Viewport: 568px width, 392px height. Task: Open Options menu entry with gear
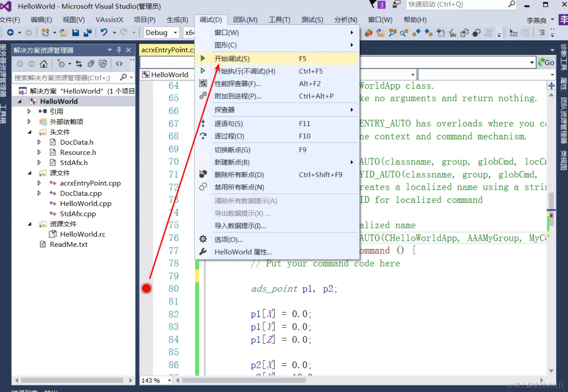point(277,239)
